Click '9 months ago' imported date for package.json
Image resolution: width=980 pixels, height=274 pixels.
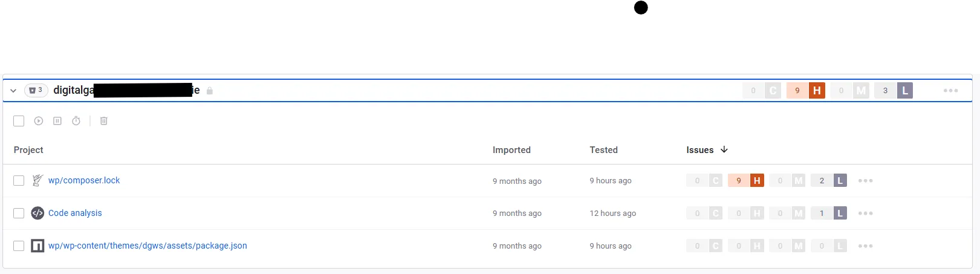(517, 246)
